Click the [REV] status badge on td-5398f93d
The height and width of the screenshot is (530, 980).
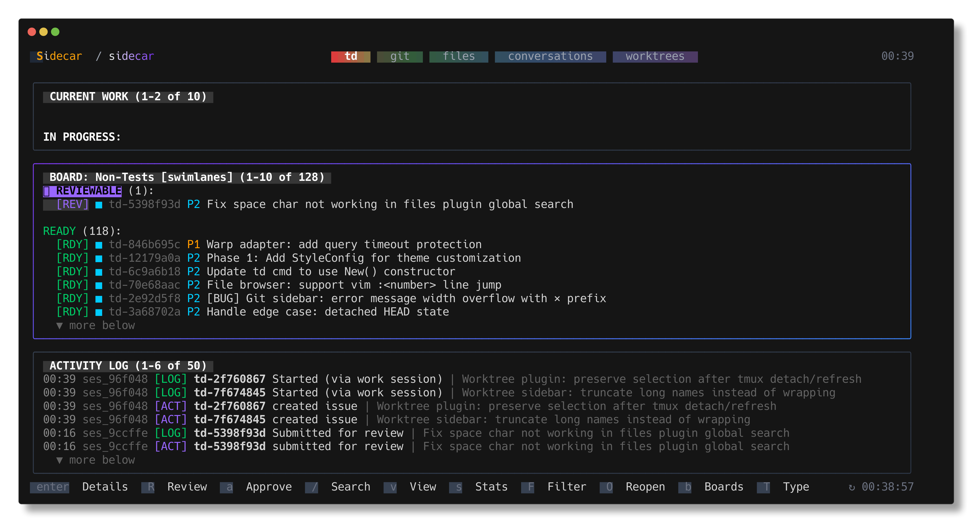click(x=72, y=204)
